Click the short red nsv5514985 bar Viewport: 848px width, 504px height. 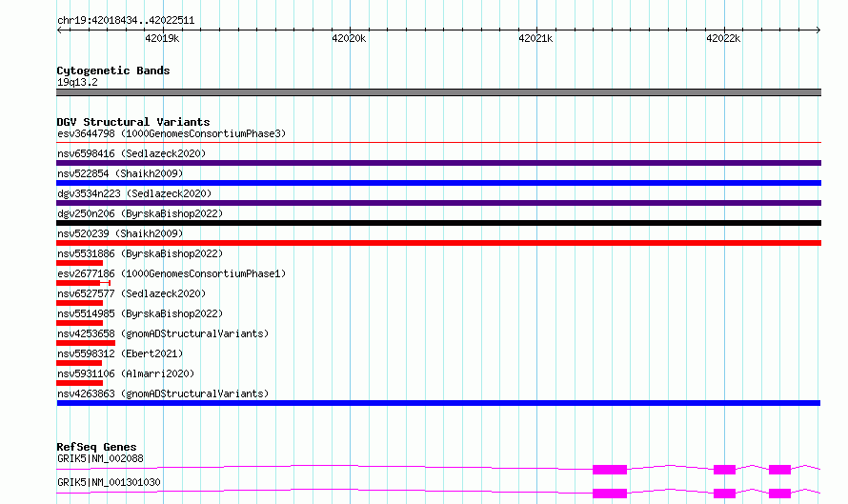point(79,323)
